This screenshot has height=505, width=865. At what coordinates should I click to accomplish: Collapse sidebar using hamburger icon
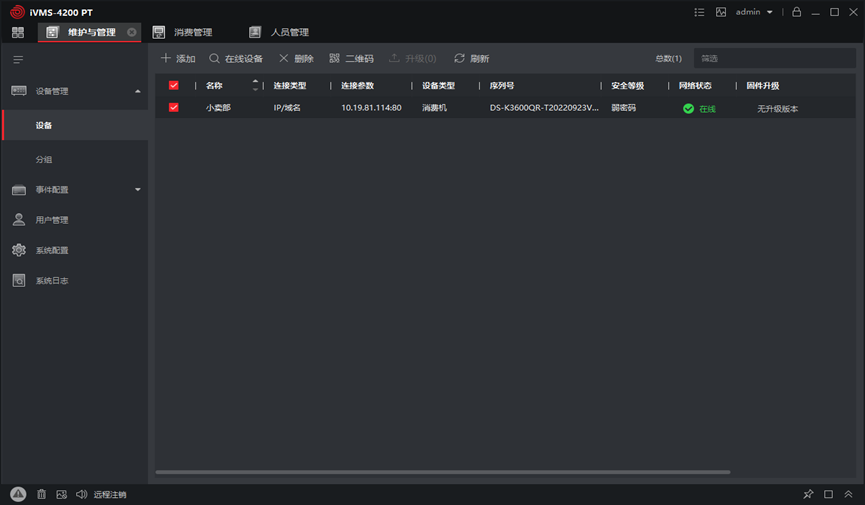[x=18, y=60]
